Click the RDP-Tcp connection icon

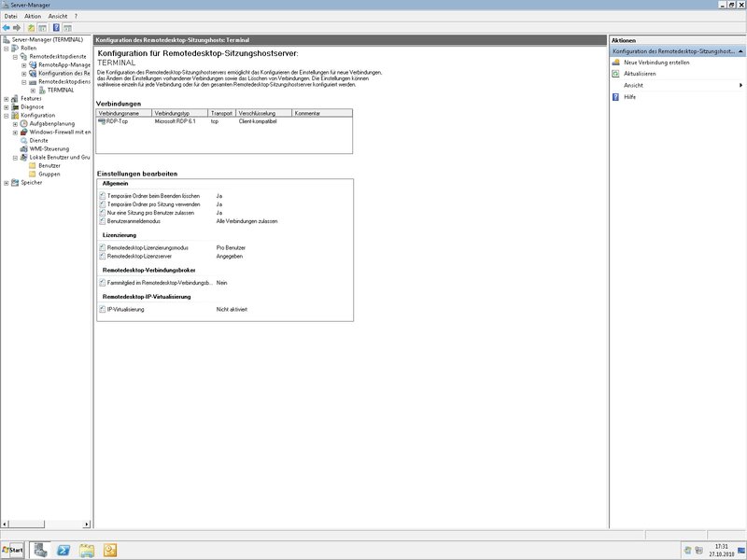102,121
